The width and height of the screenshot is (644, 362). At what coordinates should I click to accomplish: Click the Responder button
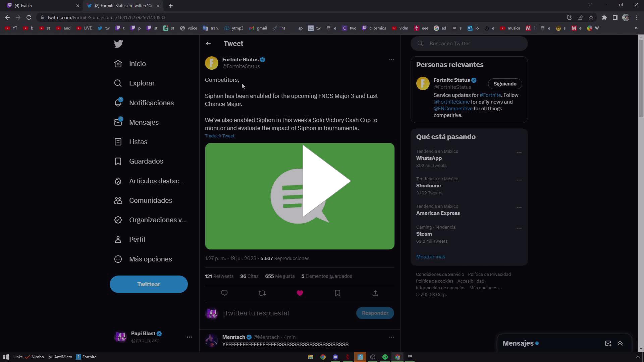click(375, 313)
